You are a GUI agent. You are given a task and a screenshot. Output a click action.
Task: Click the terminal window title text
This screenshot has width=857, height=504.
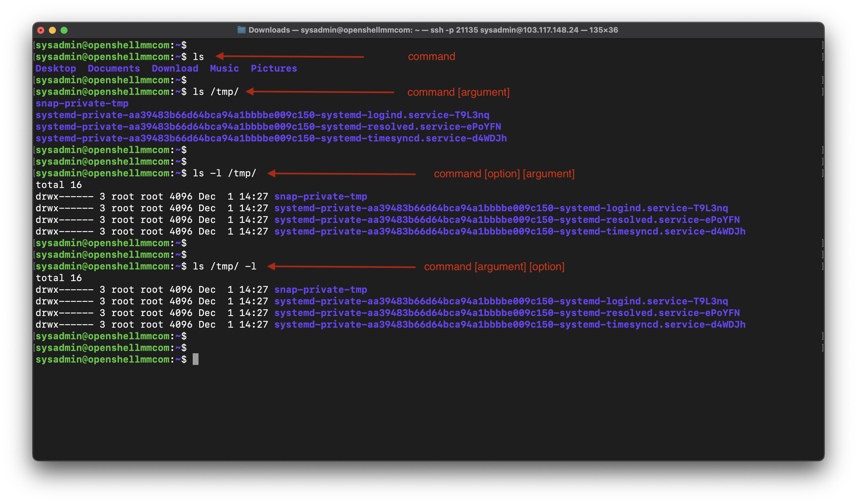coord(433,30)
